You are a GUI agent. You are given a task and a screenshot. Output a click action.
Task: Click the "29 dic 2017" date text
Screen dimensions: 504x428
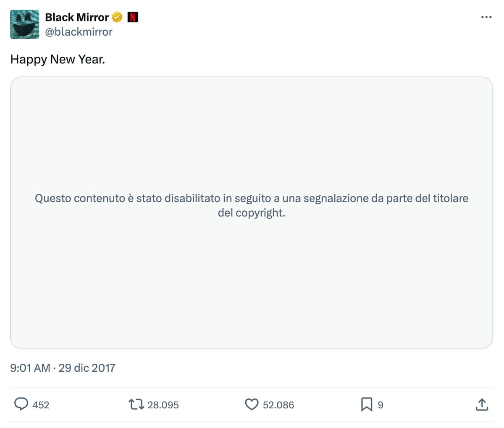pyautogui.click(x=87, y=368)
